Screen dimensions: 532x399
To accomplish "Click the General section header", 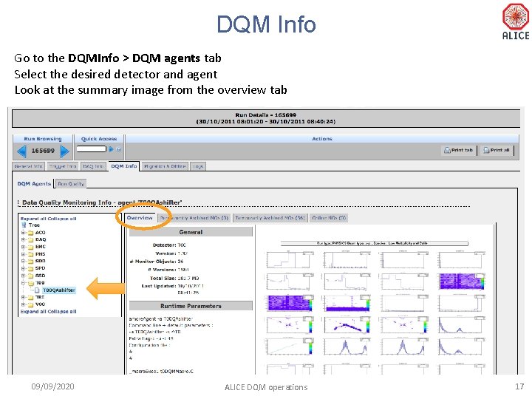I will point(191,232).
